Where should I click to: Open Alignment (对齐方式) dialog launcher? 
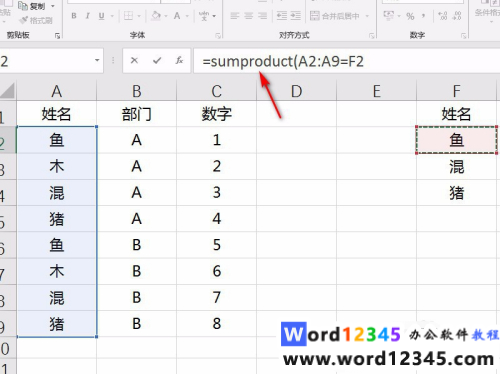[x=372, y=36]
